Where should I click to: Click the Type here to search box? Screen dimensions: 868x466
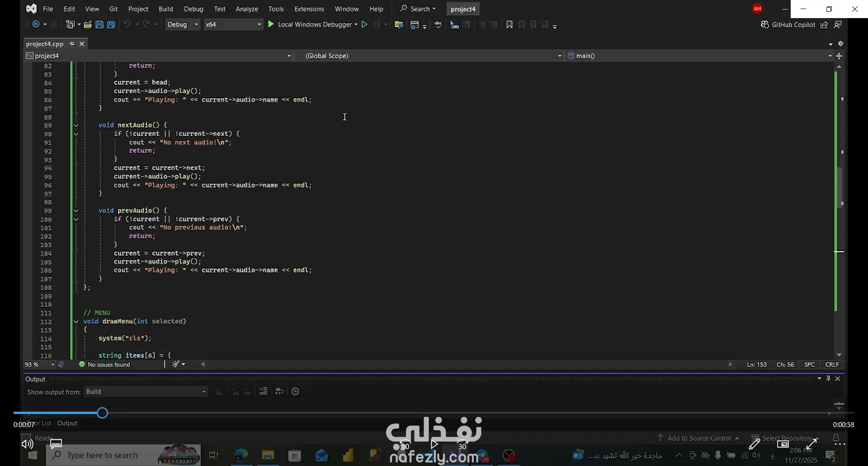(x=123, y=455)
